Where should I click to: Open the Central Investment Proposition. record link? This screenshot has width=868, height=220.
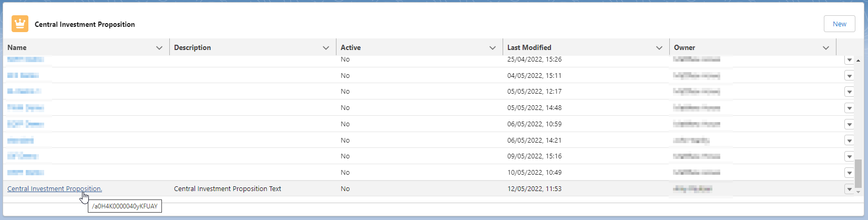coord(55,188)
